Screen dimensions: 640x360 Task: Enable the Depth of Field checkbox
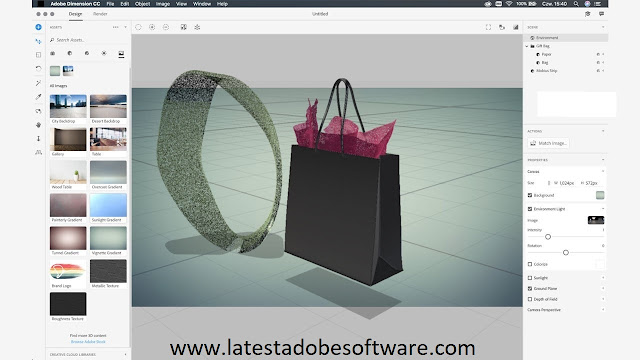pyautogui.click(x=530, y=299)
